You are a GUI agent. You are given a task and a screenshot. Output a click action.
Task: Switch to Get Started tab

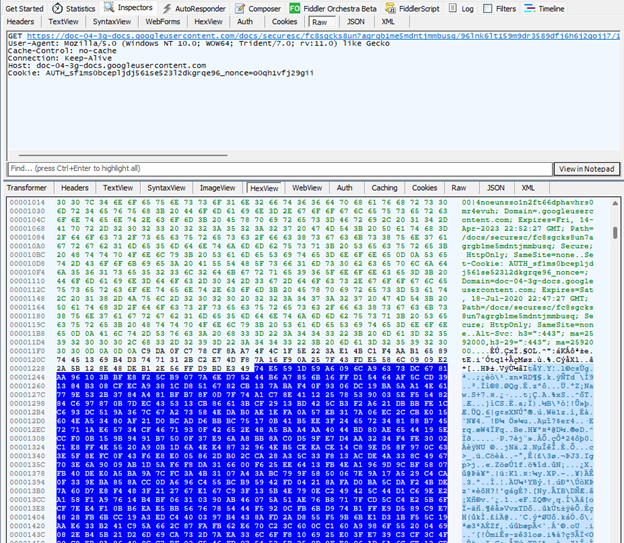(x=24, y=8)
